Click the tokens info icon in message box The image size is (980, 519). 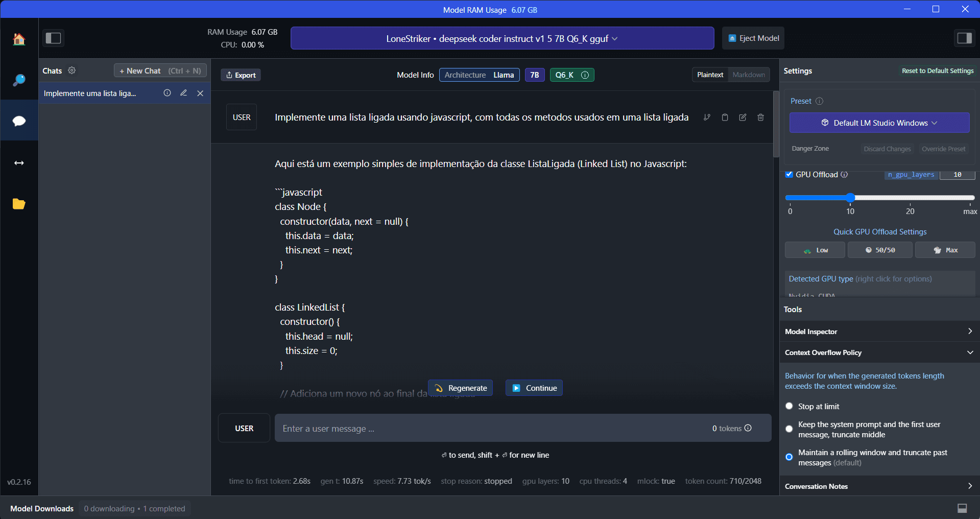point(748,428)
